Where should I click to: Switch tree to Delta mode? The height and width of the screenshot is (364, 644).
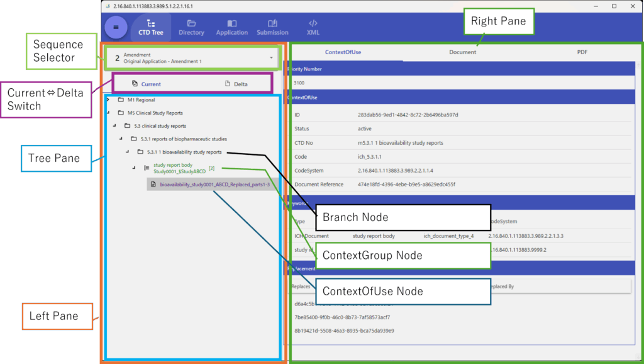pyautogui.click(x=236, y=84)
